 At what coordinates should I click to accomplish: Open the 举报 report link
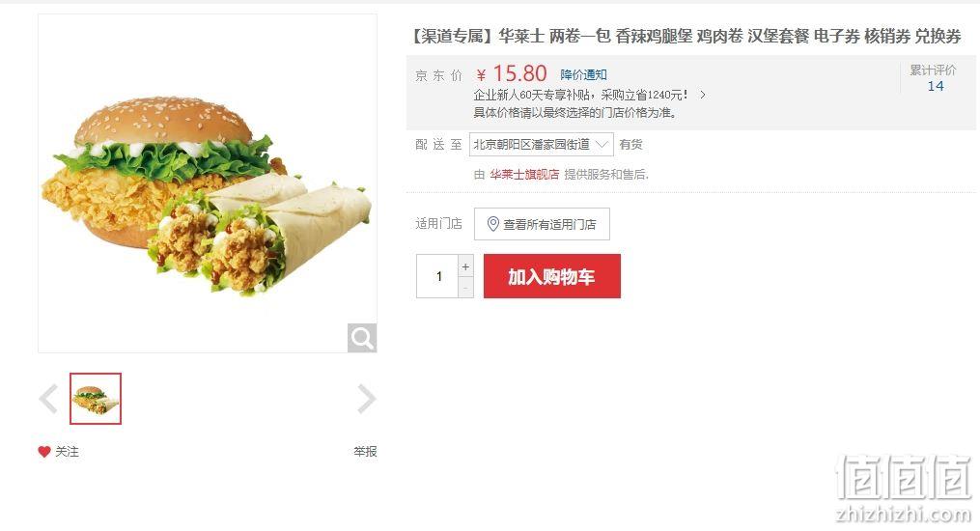365,451
